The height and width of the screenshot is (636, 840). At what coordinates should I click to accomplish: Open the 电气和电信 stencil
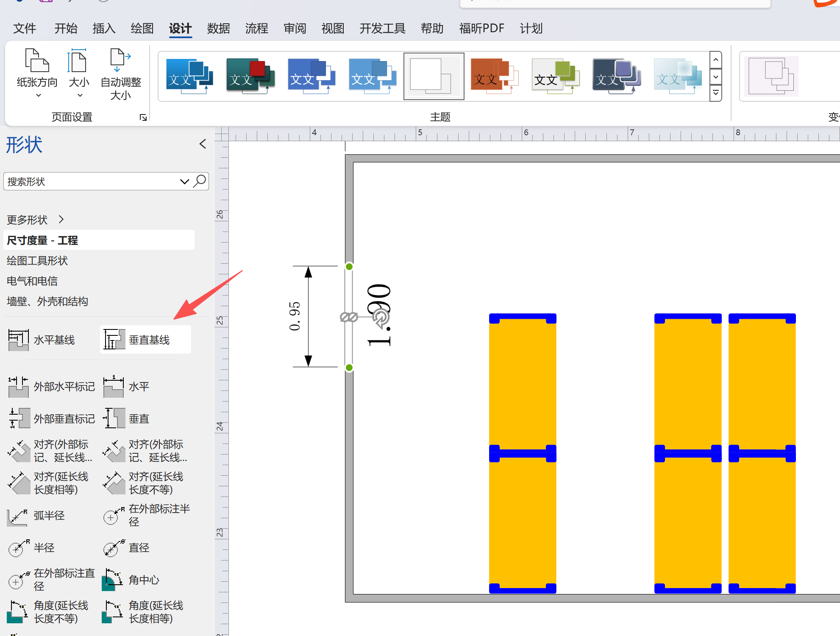(32, 281)
